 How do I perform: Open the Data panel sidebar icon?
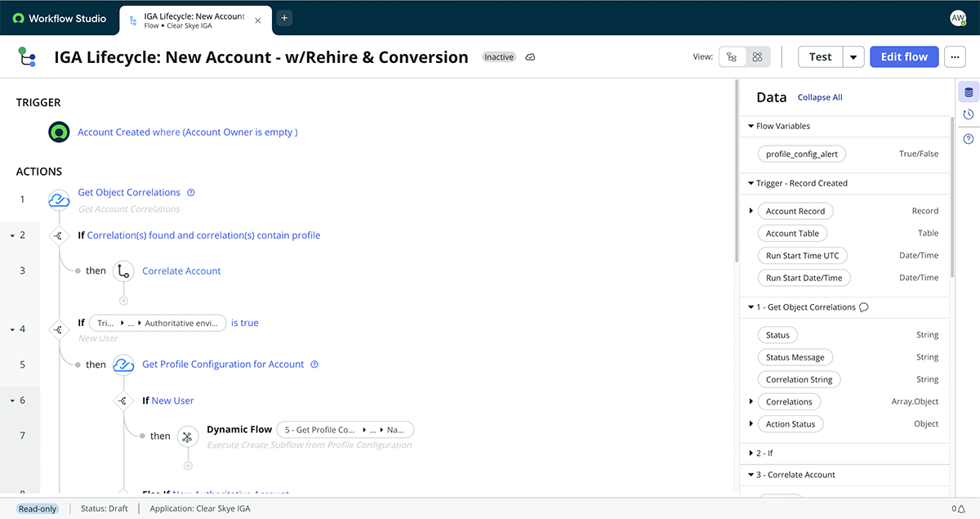coord(969,92)
